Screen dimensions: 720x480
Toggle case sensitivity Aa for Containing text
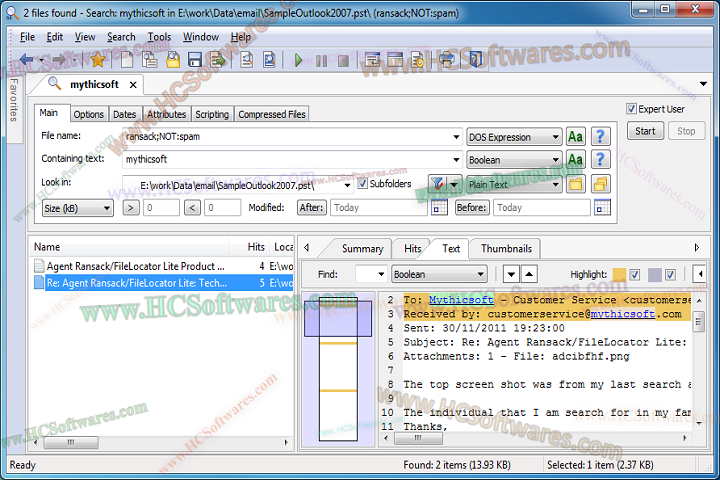tap(575, 159)
